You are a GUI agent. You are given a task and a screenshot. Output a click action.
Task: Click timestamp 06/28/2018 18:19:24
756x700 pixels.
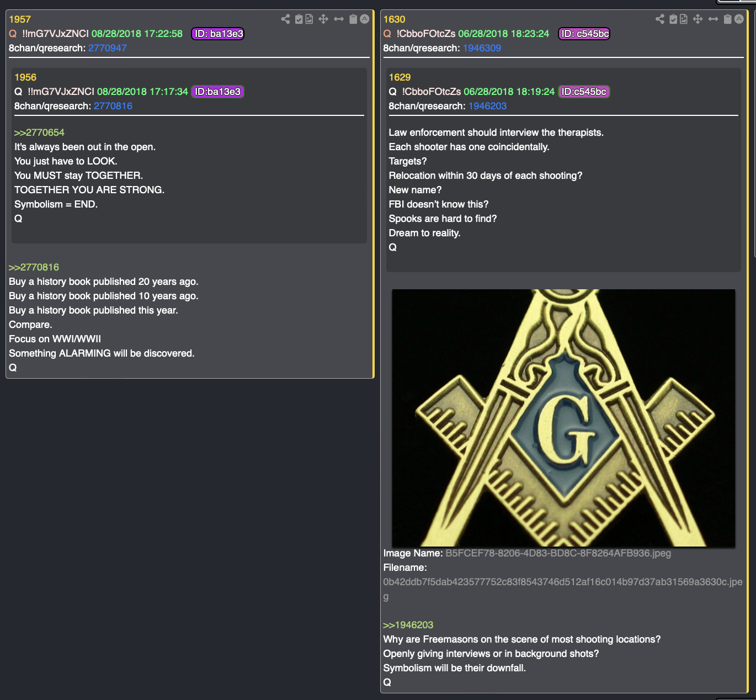click(x=509, y=92)
